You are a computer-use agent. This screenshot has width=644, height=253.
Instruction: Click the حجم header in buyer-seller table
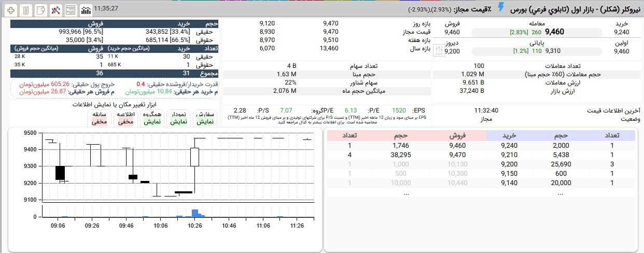pos(211,24)
